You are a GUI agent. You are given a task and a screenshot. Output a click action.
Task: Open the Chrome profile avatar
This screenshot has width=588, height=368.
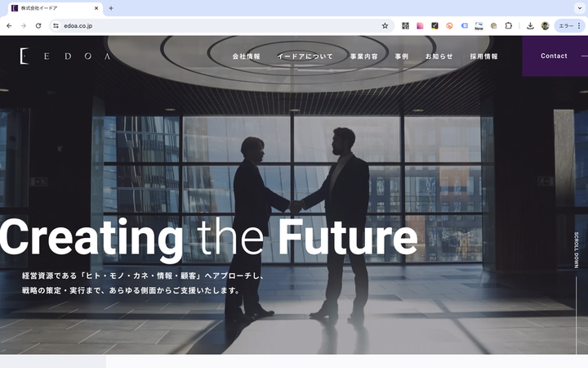(x=546, y=26)
